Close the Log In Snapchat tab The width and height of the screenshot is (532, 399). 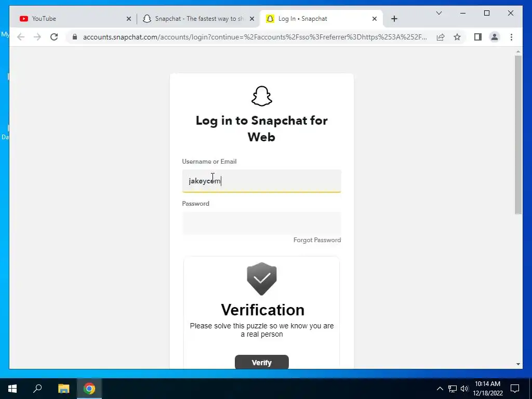(374, 19)
